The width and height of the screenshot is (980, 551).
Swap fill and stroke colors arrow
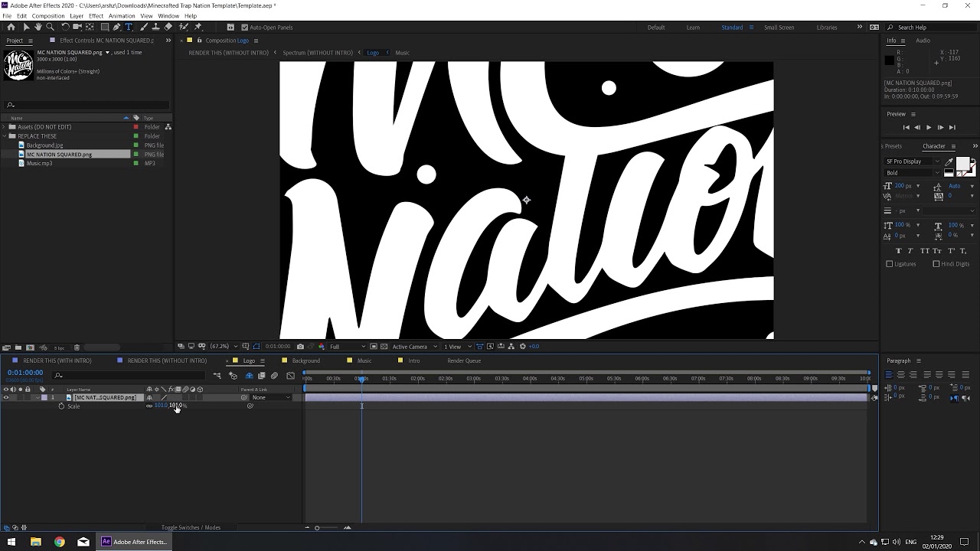pyautogui.click(x=973, y=161)
